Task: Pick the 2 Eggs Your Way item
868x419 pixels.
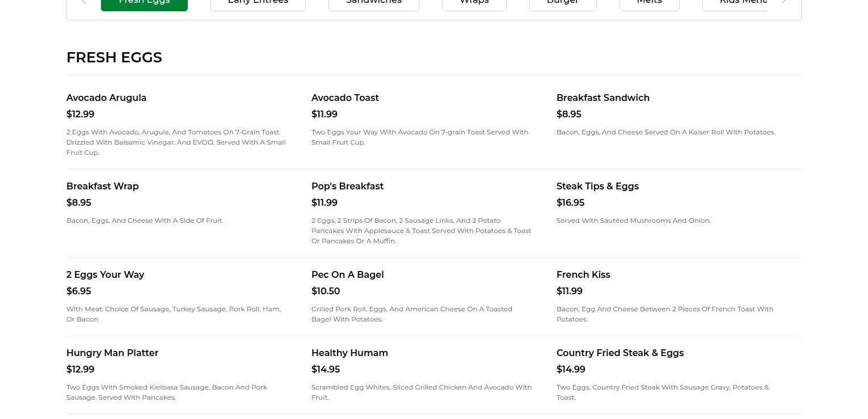Action: point(105,275)
